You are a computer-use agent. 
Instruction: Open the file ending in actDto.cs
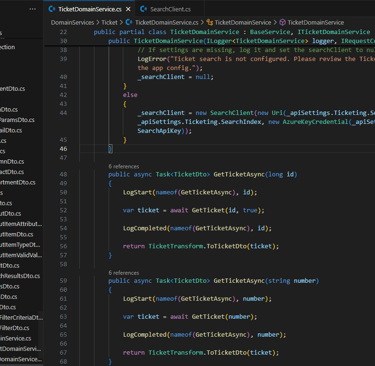12,172
